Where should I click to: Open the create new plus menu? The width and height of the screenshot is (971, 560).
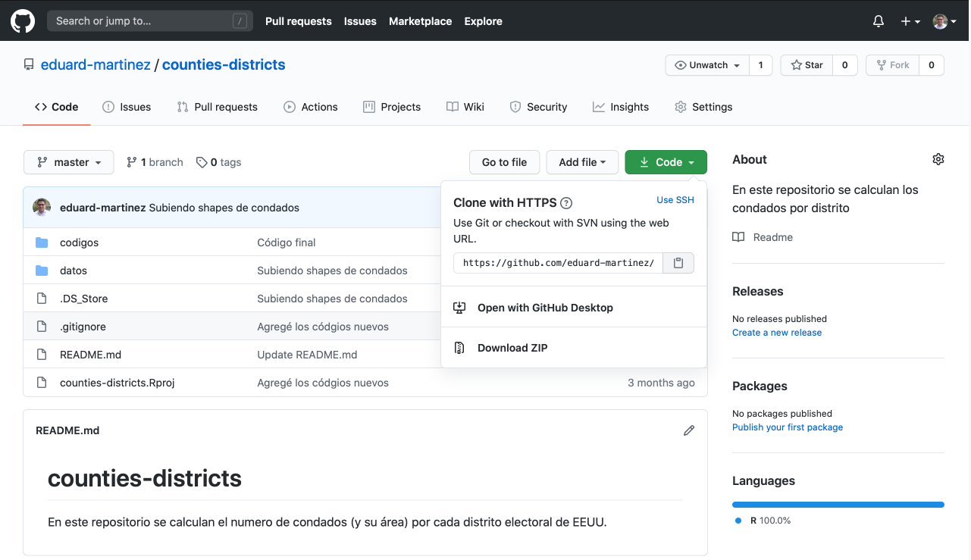point(910,21)
